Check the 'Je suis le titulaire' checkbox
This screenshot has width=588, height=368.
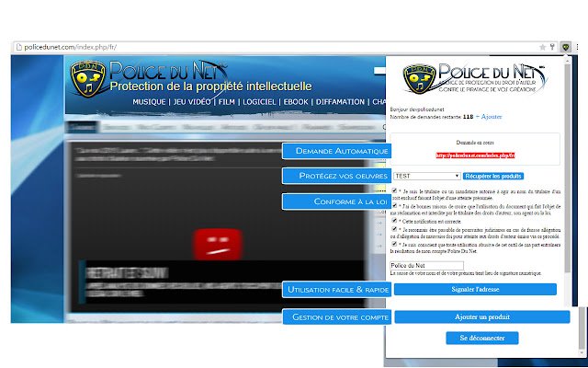coord(394,190)
